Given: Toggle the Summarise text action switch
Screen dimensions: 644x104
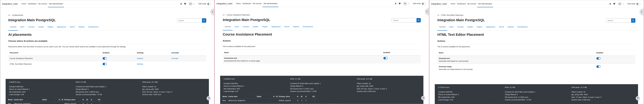Looking at the screenshot, I should [386, 58].
